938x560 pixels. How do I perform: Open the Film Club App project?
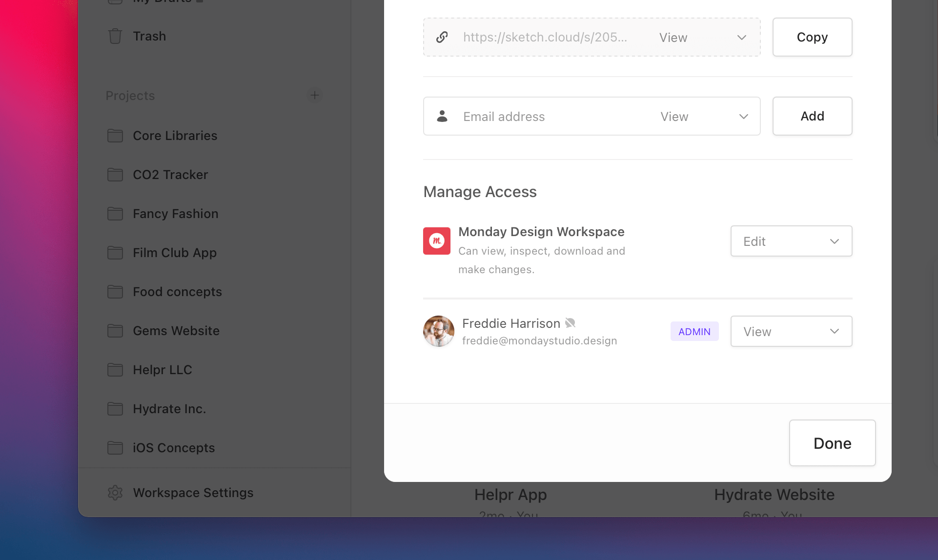click(175, 253)
